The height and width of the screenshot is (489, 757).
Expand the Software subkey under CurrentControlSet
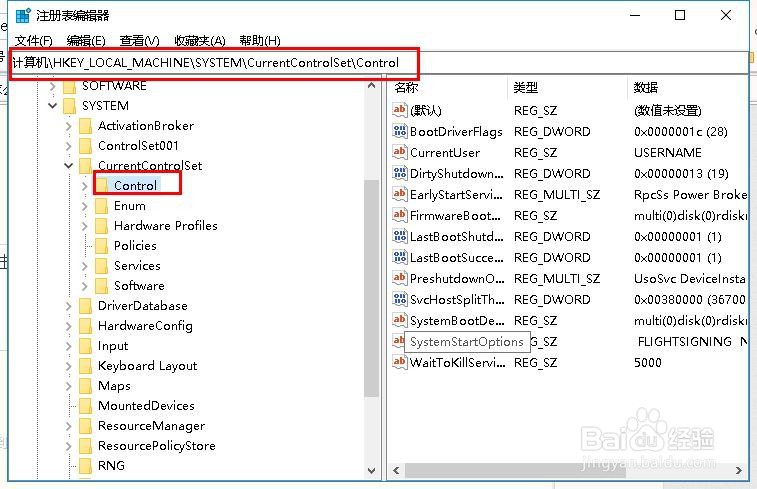[84, 286]
